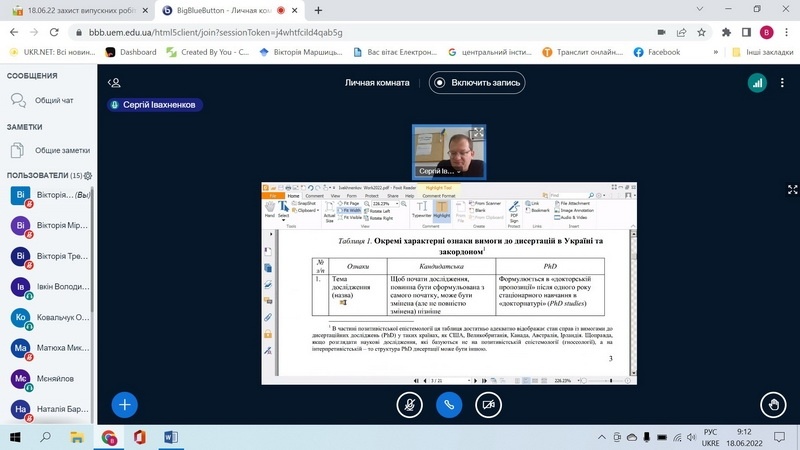Open Word from the Windows taskbar

point(168,436)
